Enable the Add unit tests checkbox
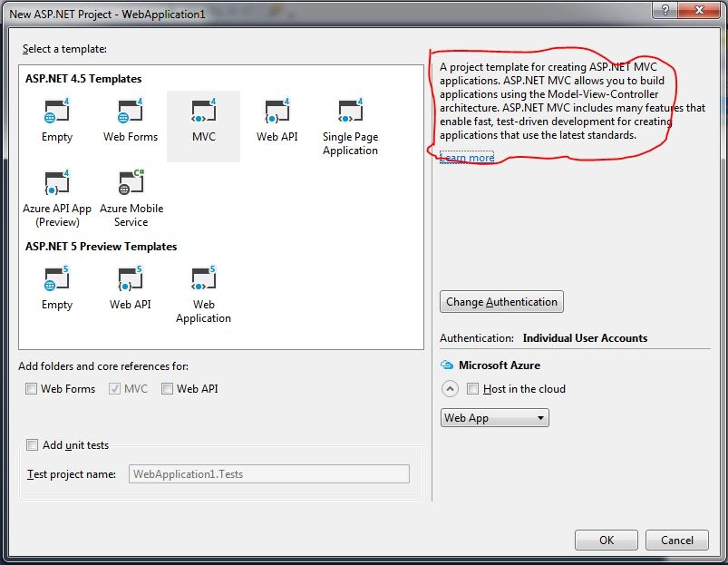Image resolution: width=728 pixels, height=565 pixels. pyautogui.click(x=32, y=445)
